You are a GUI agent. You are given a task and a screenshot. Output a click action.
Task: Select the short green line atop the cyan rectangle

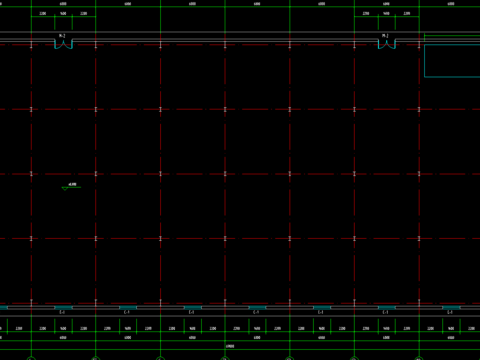(x=452, y=35)
